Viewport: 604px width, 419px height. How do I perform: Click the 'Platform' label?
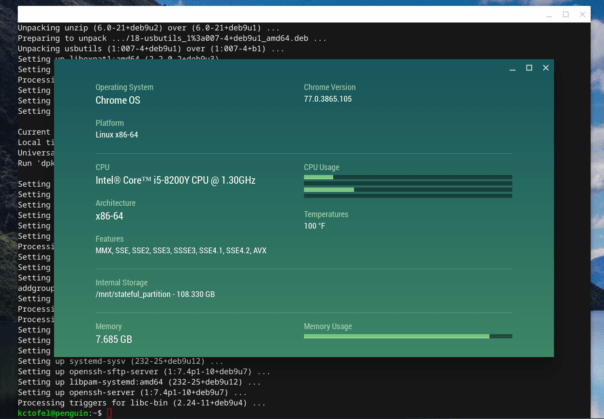point(109,123)
